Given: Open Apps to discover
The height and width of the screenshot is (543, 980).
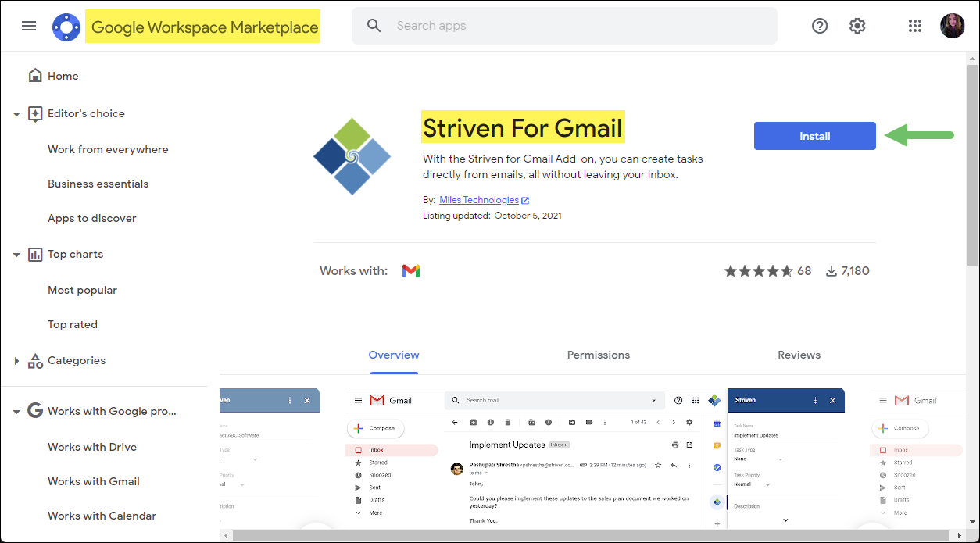Looking at the screenshot, I should pyautogui.click(x=92, y=218).
